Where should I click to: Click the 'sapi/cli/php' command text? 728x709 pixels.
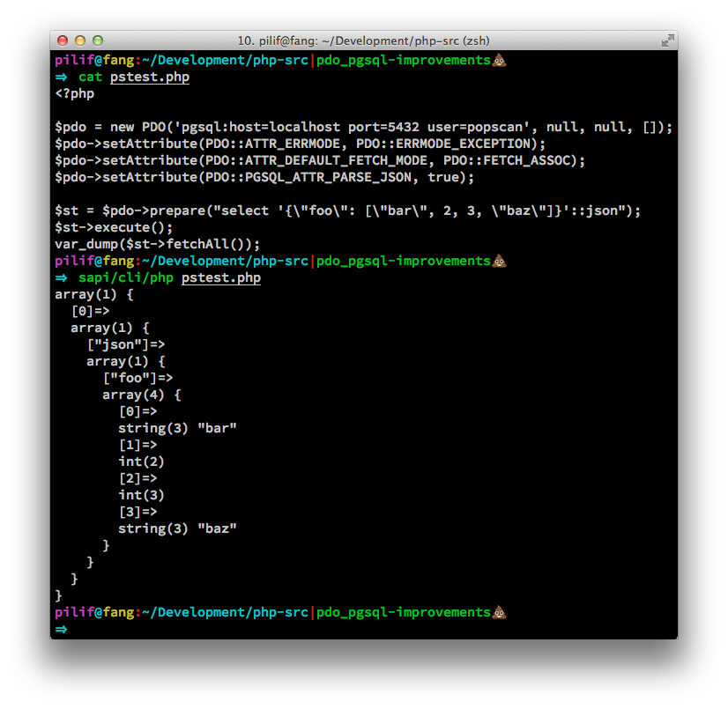[x=126, y=278]
